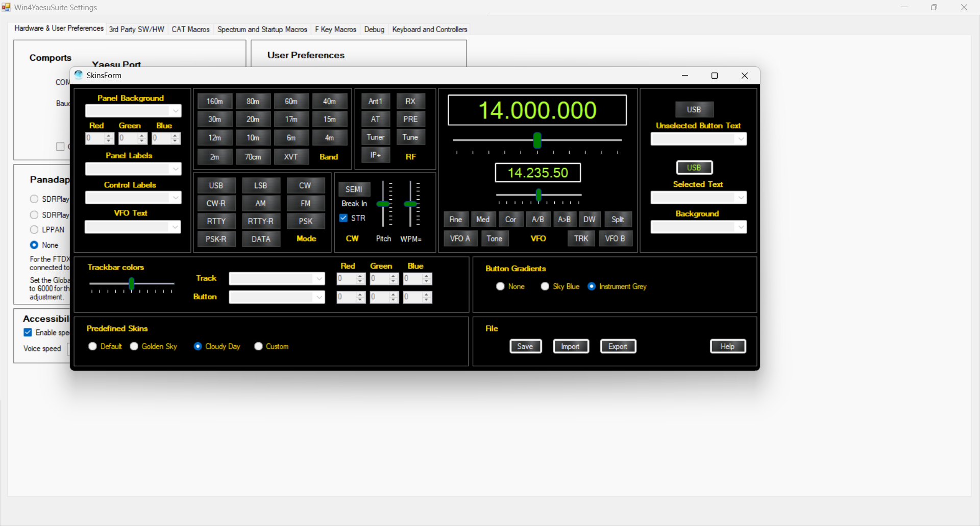Image resolution: width=980 pixels, height=526 pixels.
Task: Click the unselected USB sample button
Action: (694, 109)
